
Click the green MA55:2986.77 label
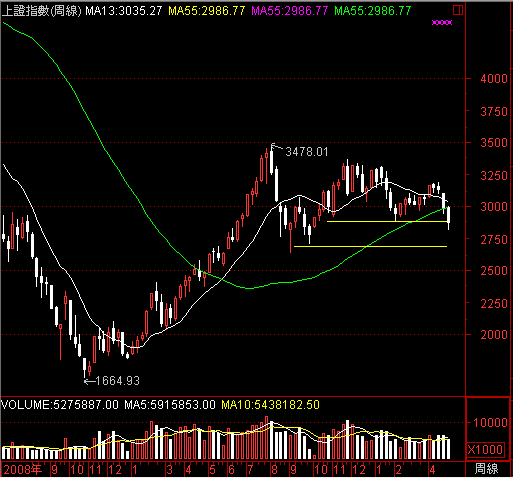coord(373,11)
